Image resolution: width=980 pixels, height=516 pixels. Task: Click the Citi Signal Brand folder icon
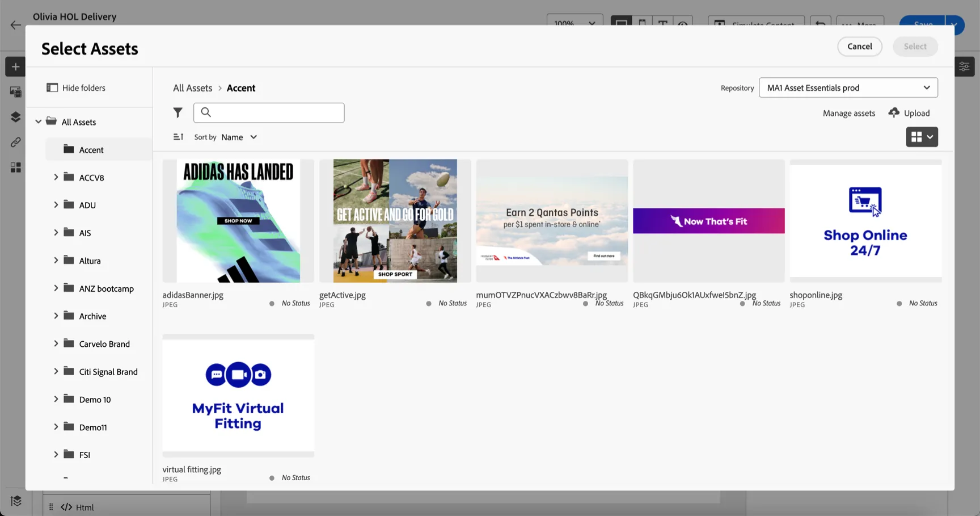coord(69,371)
